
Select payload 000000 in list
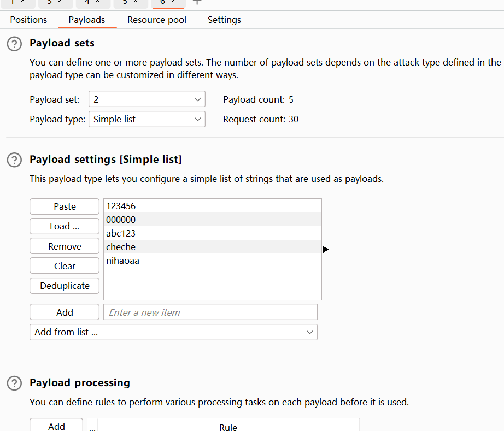pyautogui.click(x=212, y=220)
